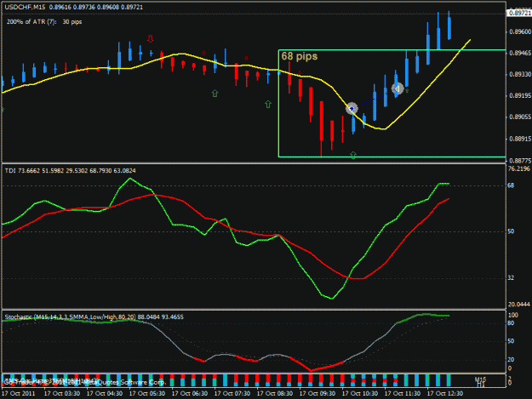Click the 68 level on TDI scale
The image size is (532, 399).
coord(511,185)
